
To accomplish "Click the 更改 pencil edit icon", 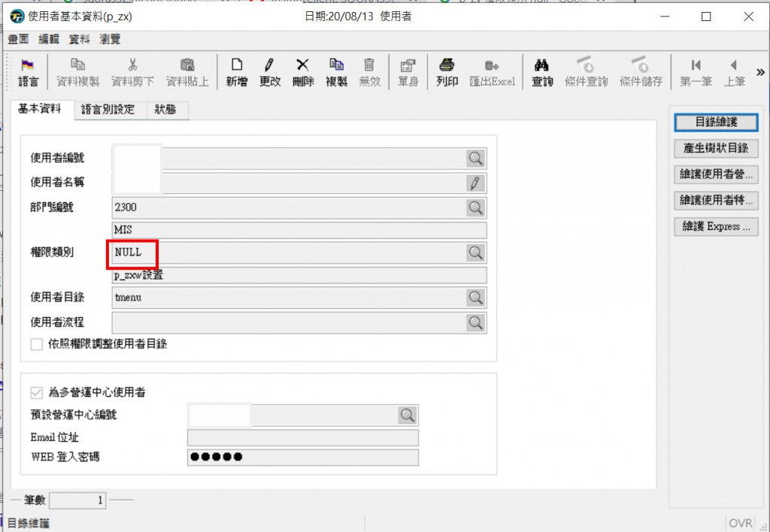I will [x=269, y=65].
